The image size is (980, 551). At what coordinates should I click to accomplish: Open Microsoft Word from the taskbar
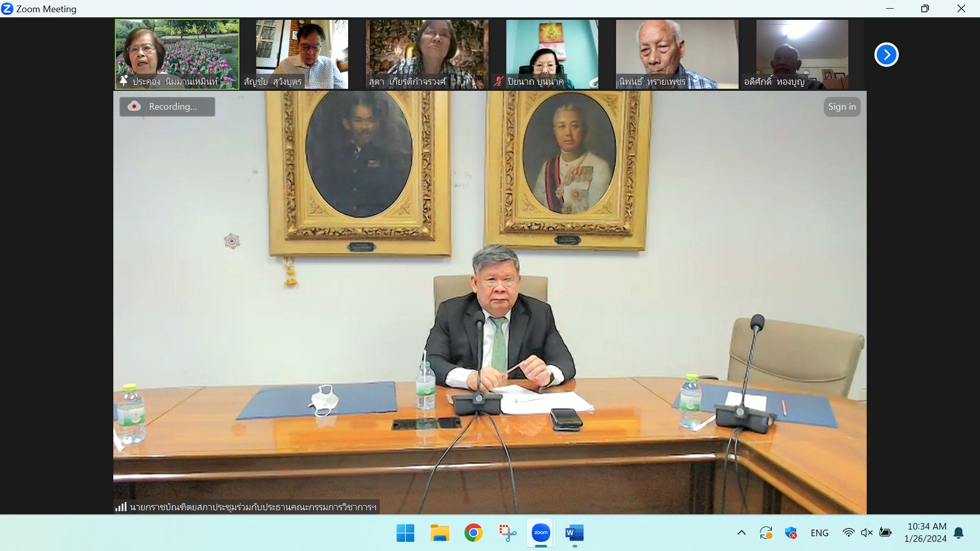pyautogui.click(x=574, y=533)
